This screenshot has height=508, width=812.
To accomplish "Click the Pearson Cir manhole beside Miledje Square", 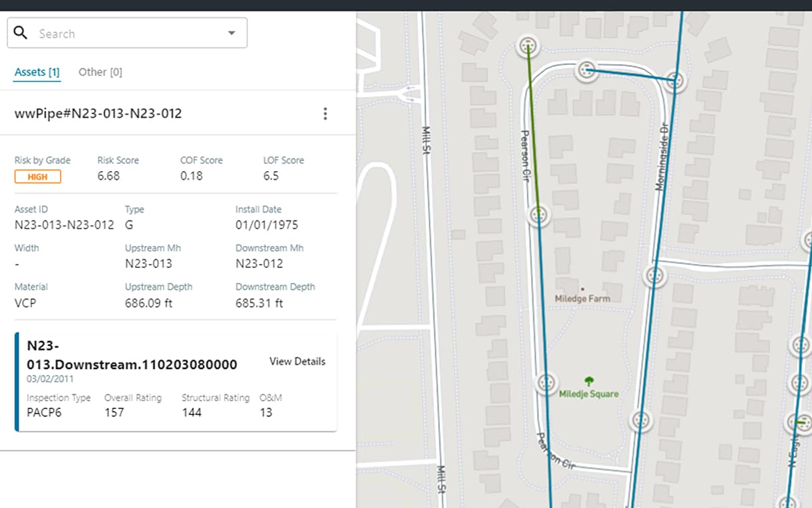I will (x=547, y=382).
